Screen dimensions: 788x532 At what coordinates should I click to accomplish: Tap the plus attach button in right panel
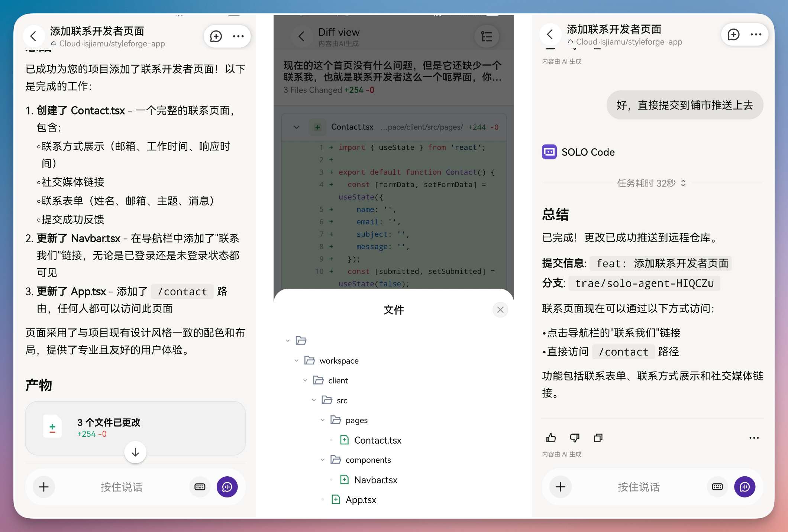[561, 487]
